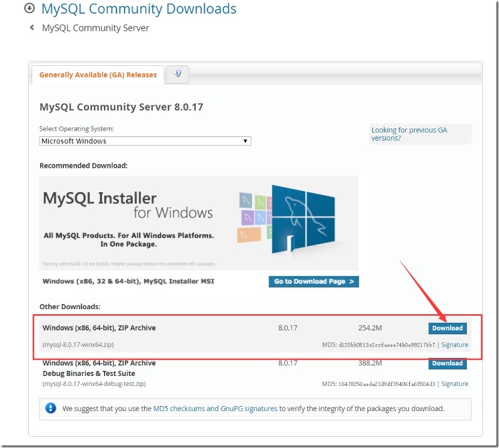
Task: Click the download circle icon beside page title
Action: click(x=29, y=8)
